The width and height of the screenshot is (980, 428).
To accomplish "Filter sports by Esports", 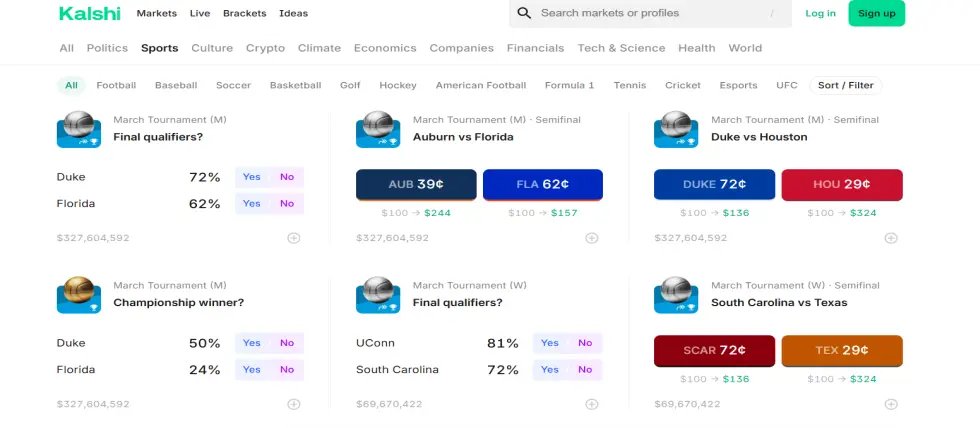I will 738,86.
